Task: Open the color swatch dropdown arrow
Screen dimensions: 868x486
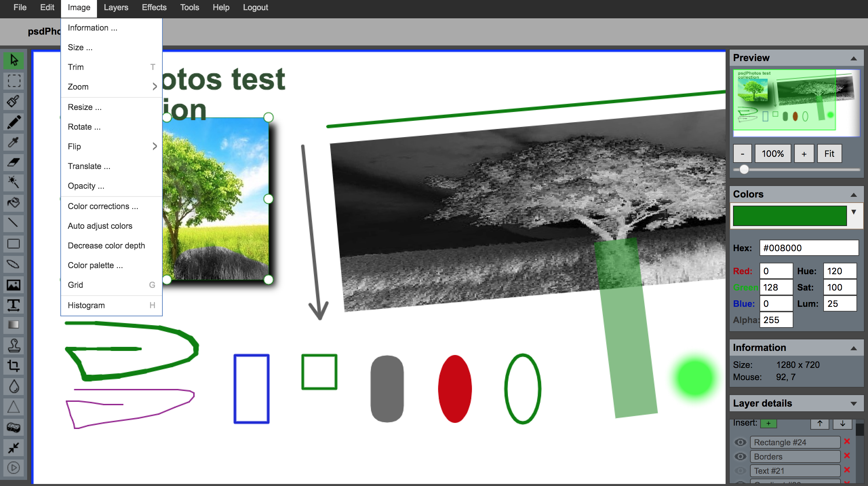Action: coord(854,212)
